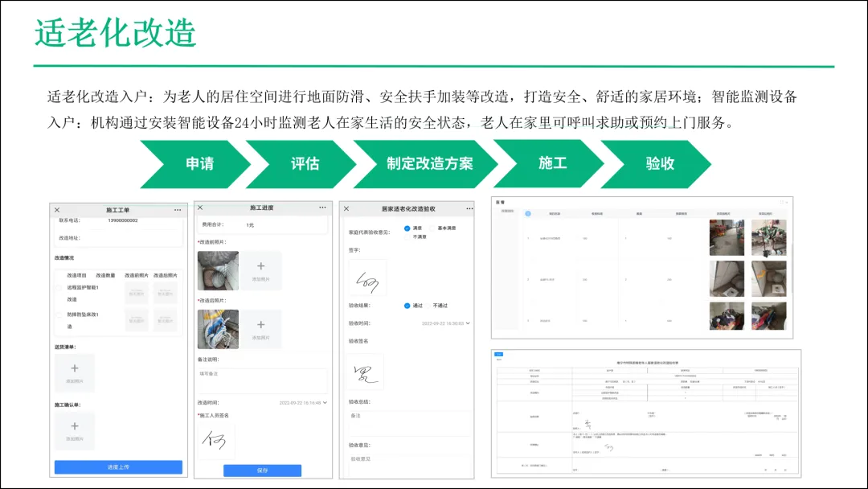Open row 3 改造后照片 in 查看 table
Image resolution: width=868 pixels, height=489 pixels.
[x=769, y=316]
